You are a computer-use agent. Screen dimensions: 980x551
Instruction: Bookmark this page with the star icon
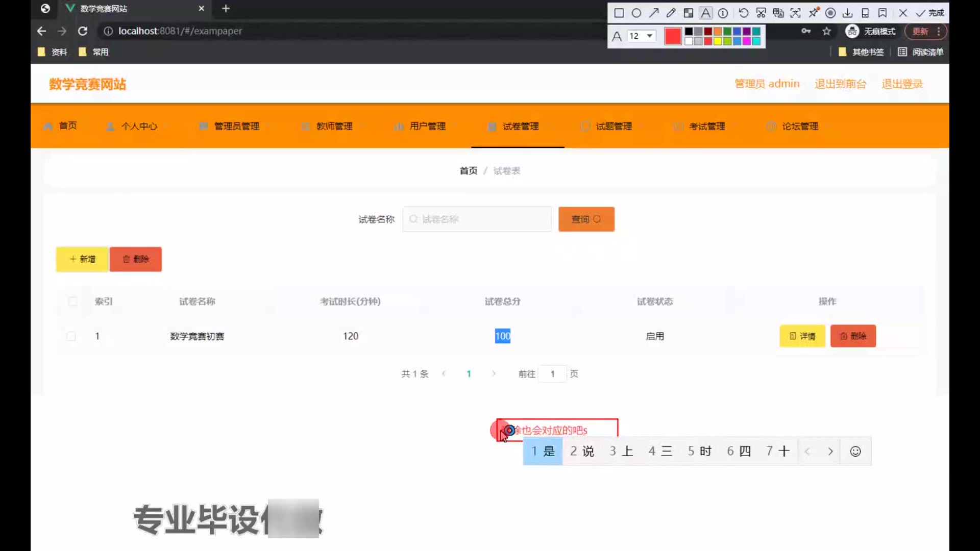[826, 31]
